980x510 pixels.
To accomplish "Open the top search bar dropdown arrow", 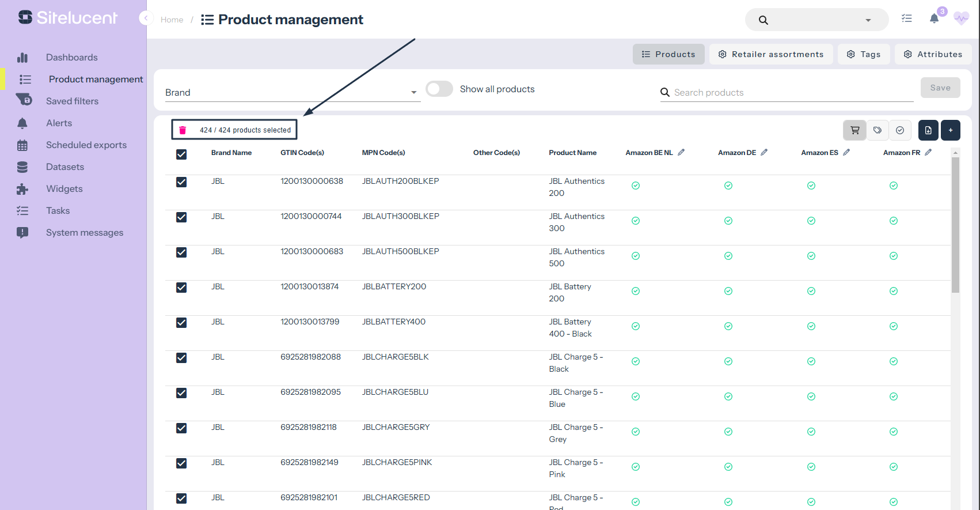I will 868,20.
